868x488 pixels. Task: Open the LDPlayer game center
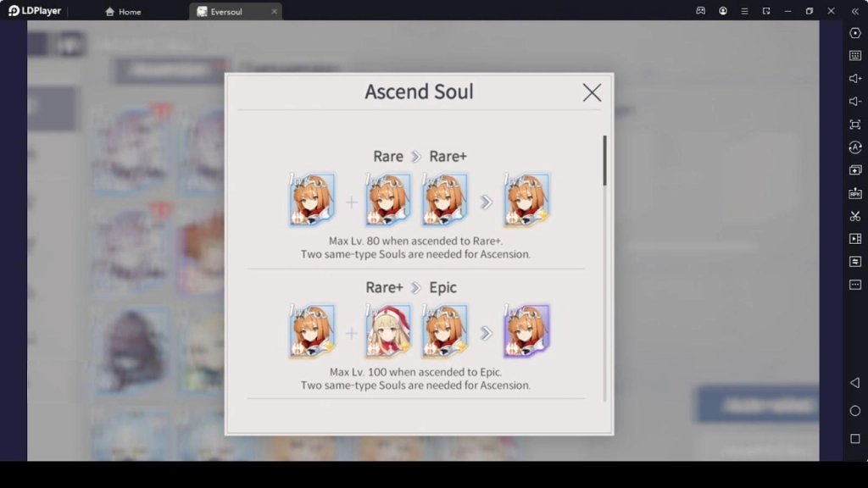tap(700, 11)
